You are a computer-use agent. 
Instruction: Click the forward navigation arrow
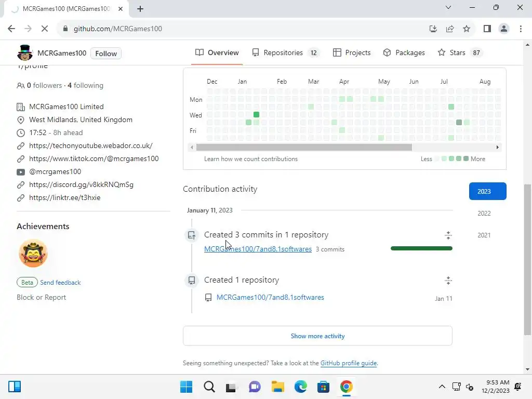click(28, 29)
